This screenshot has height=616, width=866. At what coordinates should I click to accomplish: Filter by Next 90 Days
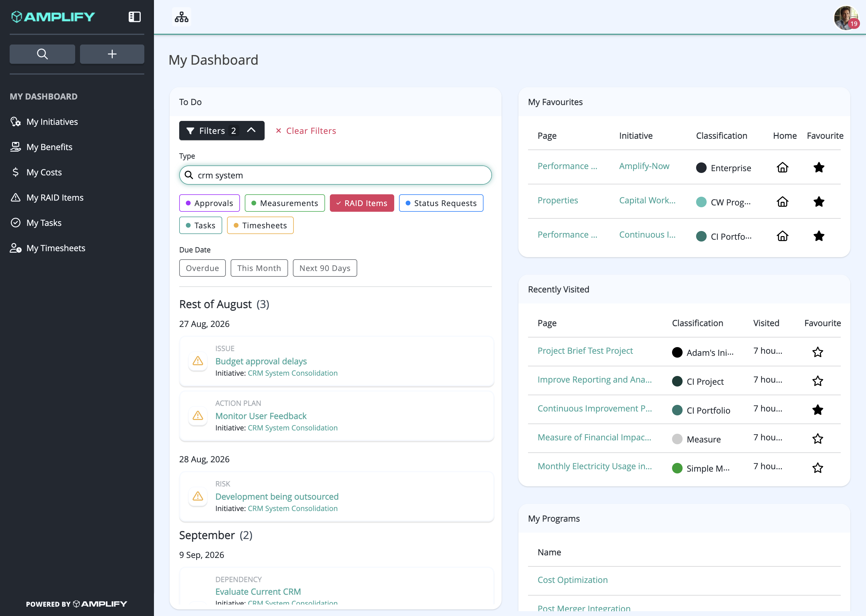[325, 268]
